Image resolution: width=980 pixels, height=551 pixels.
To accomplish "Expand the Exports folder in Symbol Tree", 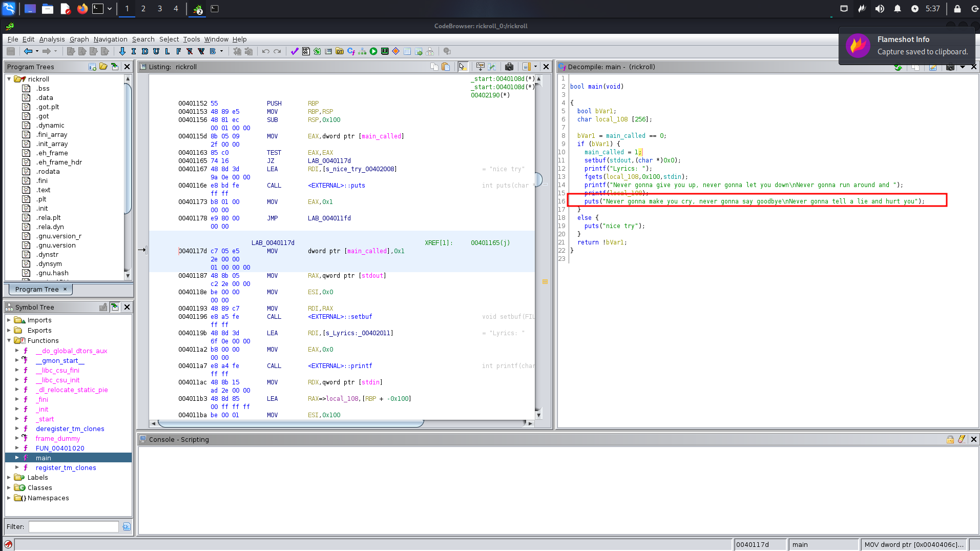I will (9, 330).
